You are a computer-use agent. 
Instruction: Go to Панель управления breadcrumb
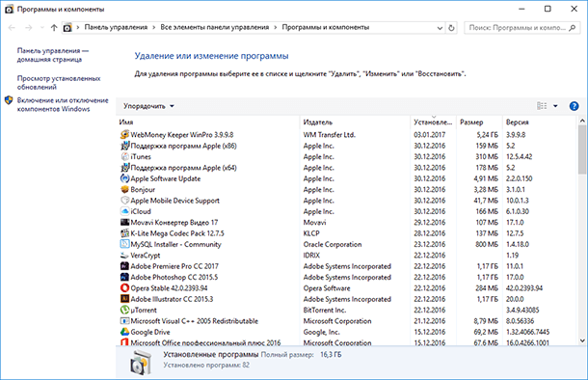(116, 27)
